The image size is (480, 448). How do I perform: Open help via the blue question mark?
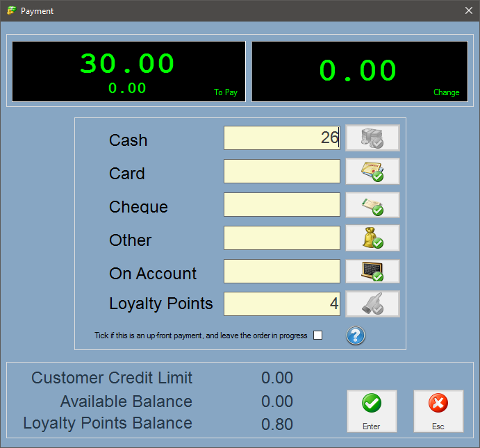(356, 336)
